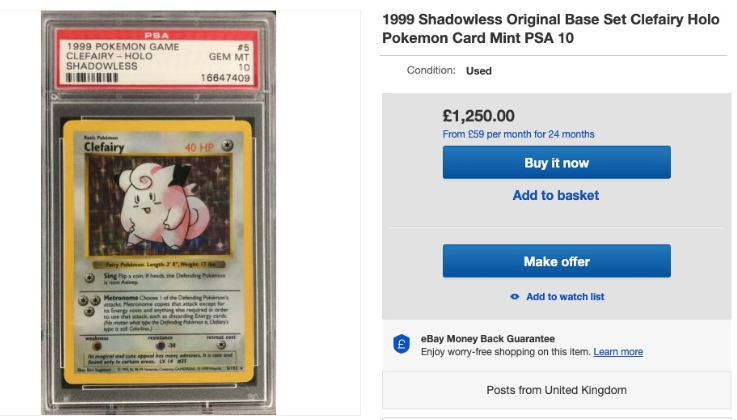Add the item to basket
Image resolution: width=737 pixels, height=420 pixels.
(x=556, y=195)
